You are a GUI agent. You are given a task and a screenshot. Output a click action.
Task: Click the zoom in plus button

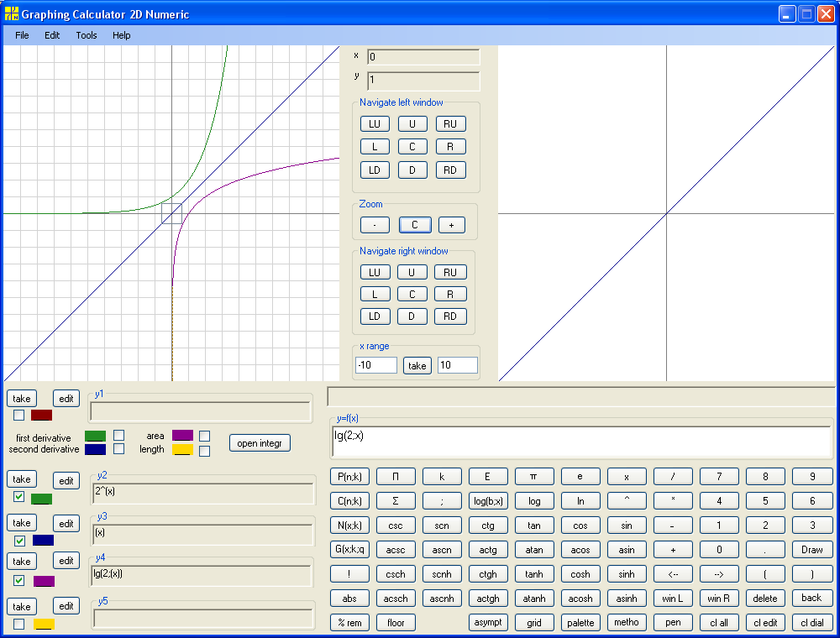(x=452, y=225)
